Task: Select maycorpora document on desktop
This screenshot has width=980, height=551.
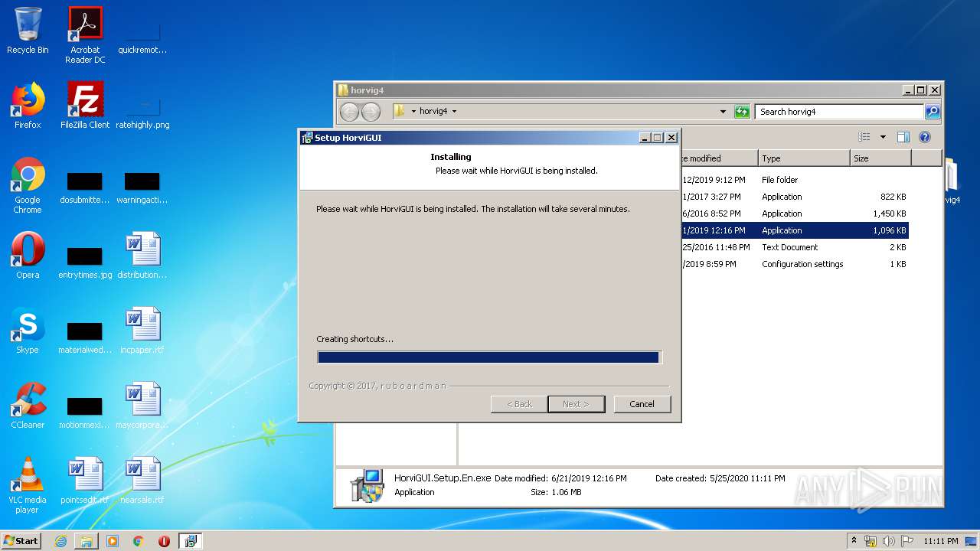Action: click(x=142, y=406)
